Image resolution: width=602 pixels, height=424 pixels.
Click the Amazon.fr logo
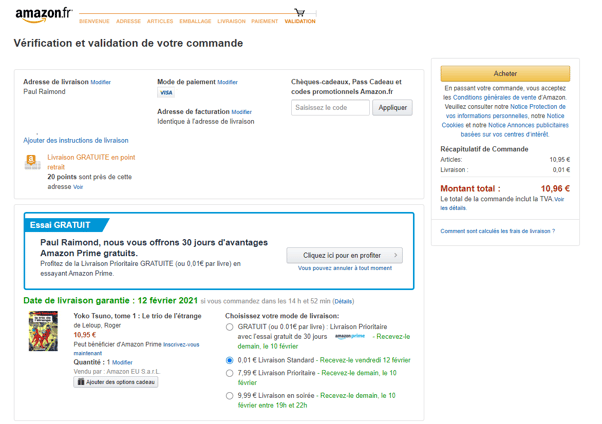[43, 13]
